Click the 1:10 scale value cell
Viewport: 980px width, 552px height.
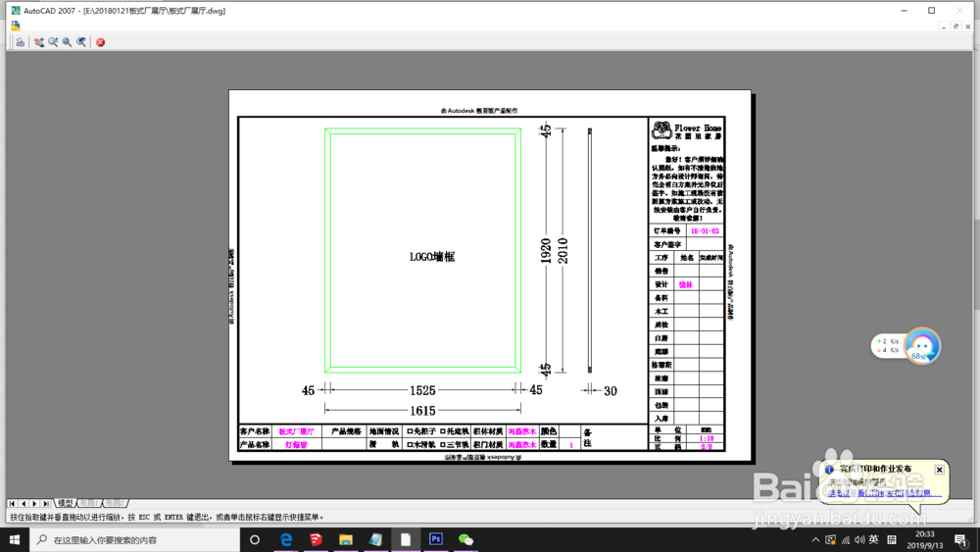[x=707, y=439]
